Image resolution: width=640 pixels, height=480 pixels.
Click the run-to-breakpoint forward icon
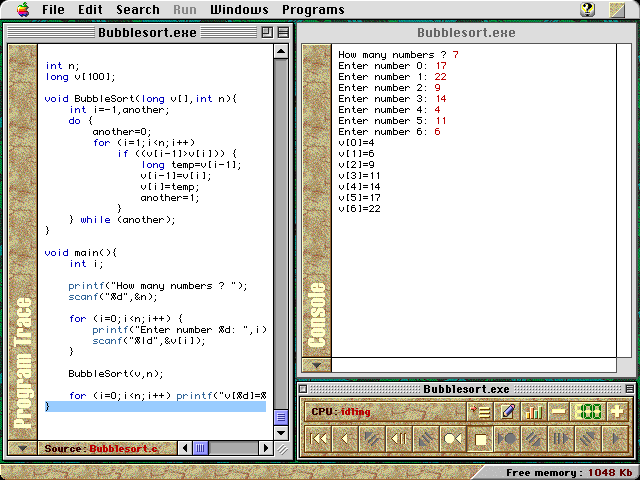[507, 438]
